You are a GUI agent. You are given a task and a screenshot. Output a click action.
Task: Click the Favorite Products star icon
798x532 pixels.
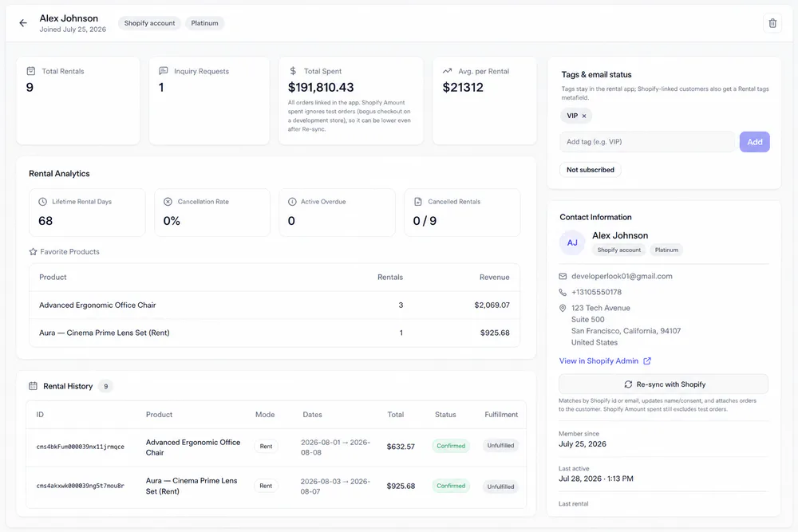[x=33, y=251]
